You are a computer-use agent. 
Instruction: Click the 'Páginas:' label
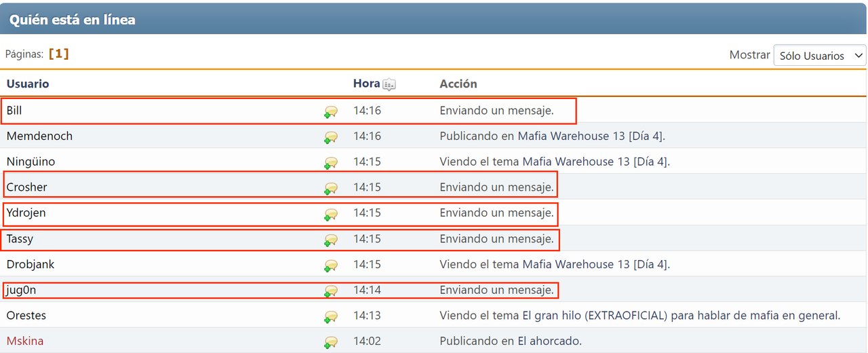click(24, 54)
